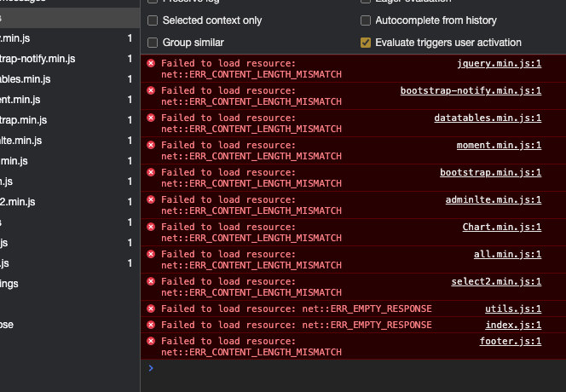
Task: Open the all.min.js:1 source link
Action: (507, 254)
